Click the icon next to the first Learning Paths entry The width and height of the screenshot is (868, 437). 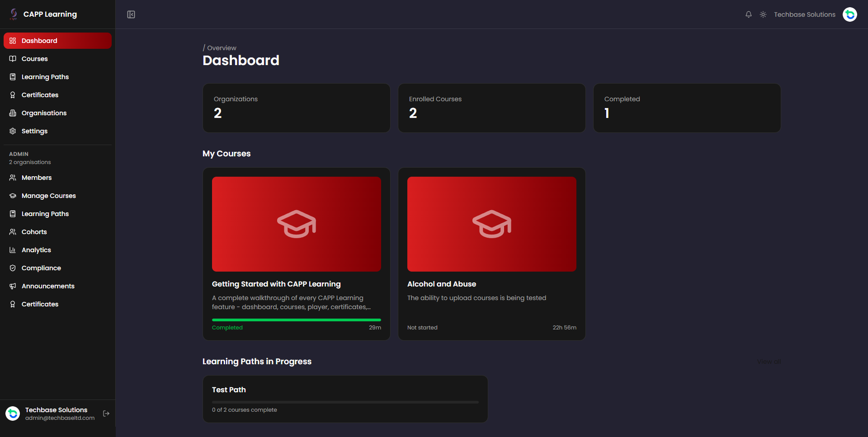coord(13,77)
